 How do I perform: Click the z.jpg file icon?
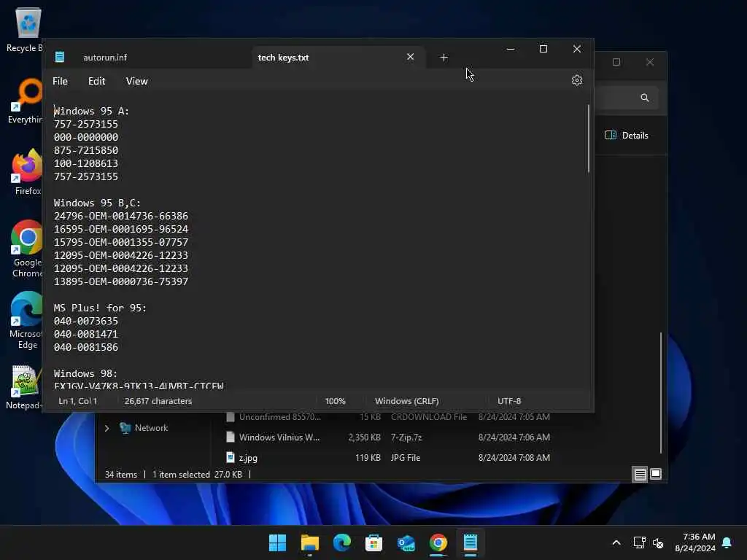coord(230,458)
